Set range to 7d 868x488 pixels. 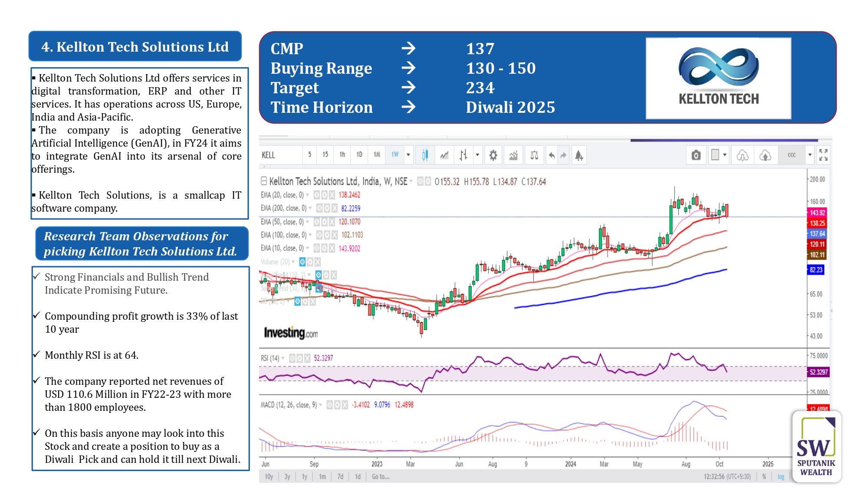(x=340, y=476)
